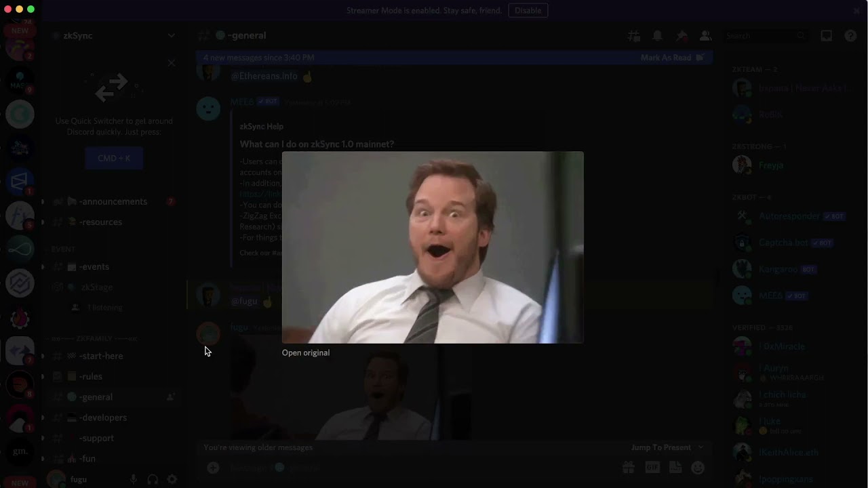
Task: Click Mark As Read
Action: 672,58
